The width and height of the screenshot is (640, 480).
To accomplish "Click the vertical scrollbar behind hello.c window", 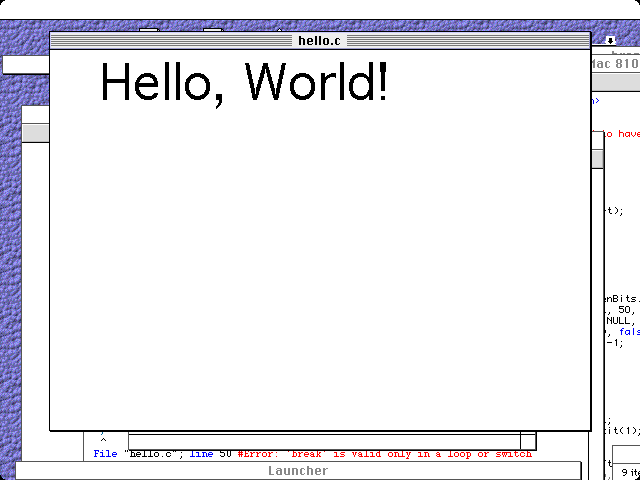I will tap(598, 250).
